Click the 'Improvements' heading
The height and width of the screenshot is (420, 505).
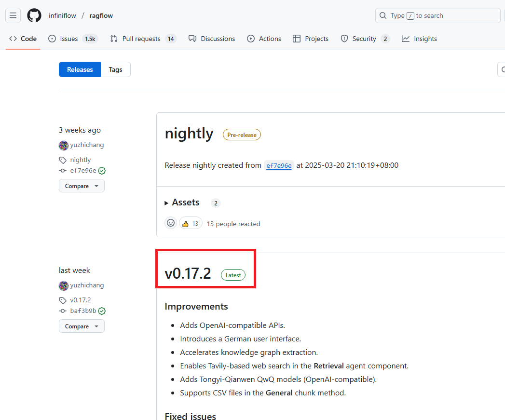196,306
